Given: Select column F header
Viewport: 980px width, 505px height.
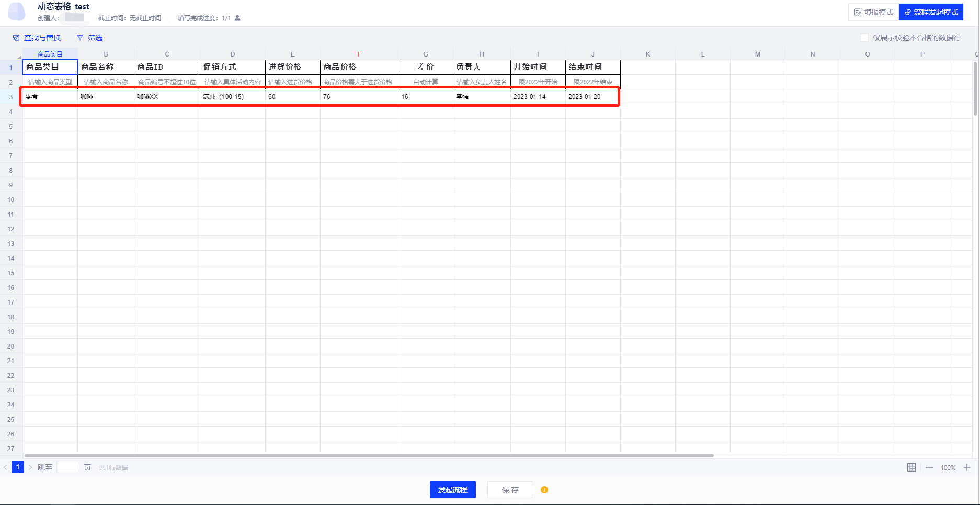Looking at the screenshot, I should click(359, 54).
